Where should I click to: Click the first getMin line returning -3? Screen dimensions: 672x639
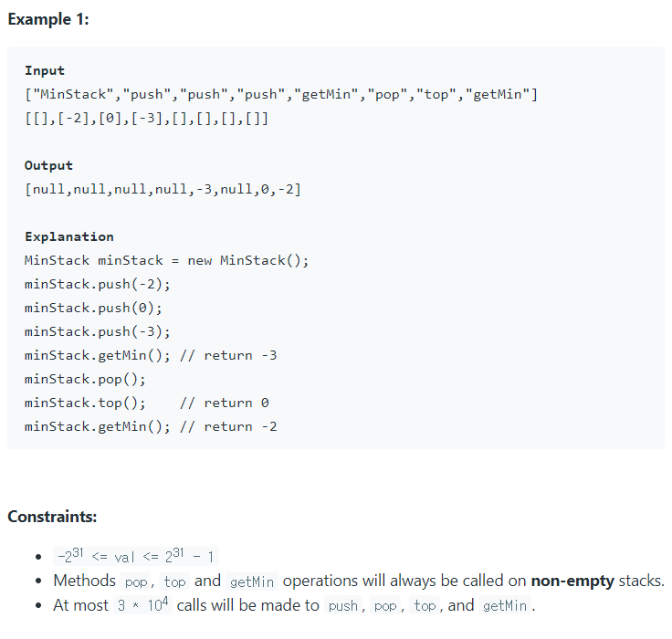[x=151, y=356]
